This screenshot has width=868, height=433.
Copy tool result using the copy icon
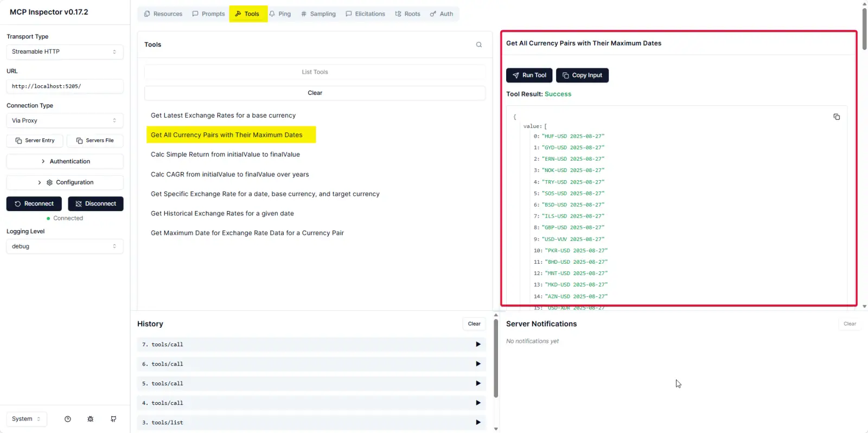click(836, 117)
